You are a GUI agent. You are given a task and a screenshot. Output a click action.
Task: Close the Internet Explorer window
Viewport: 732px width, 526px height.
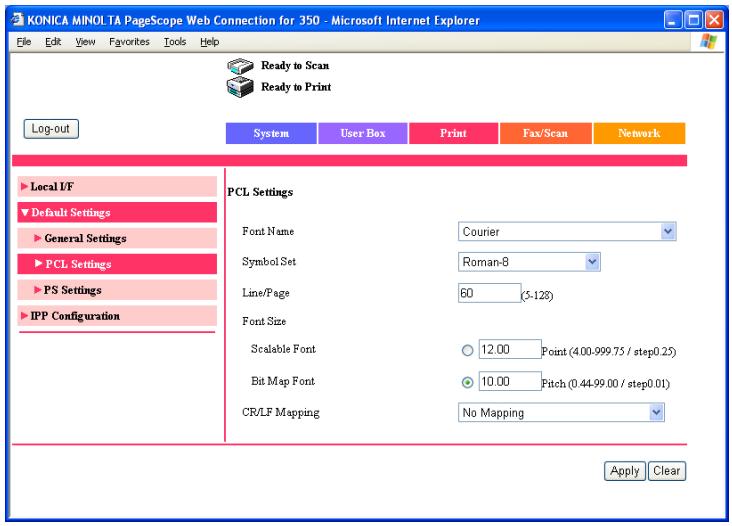pyautogui.click(x=714, y=20)
